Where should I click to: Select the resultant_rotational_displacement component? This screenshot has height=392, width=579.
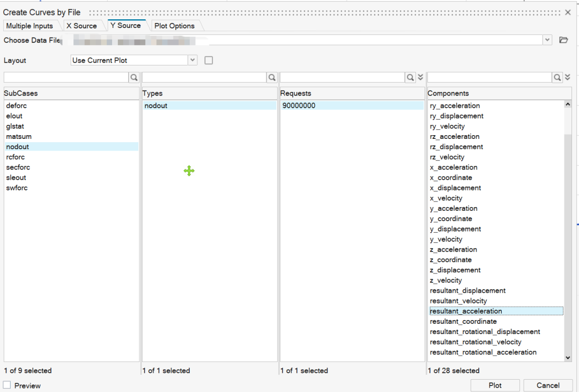(x=496, y=332)
